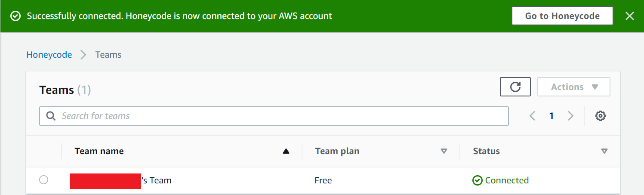The image size is (644, 195).
Task: Click the Honeycode breadcrumb link
Action: point(49,55)
